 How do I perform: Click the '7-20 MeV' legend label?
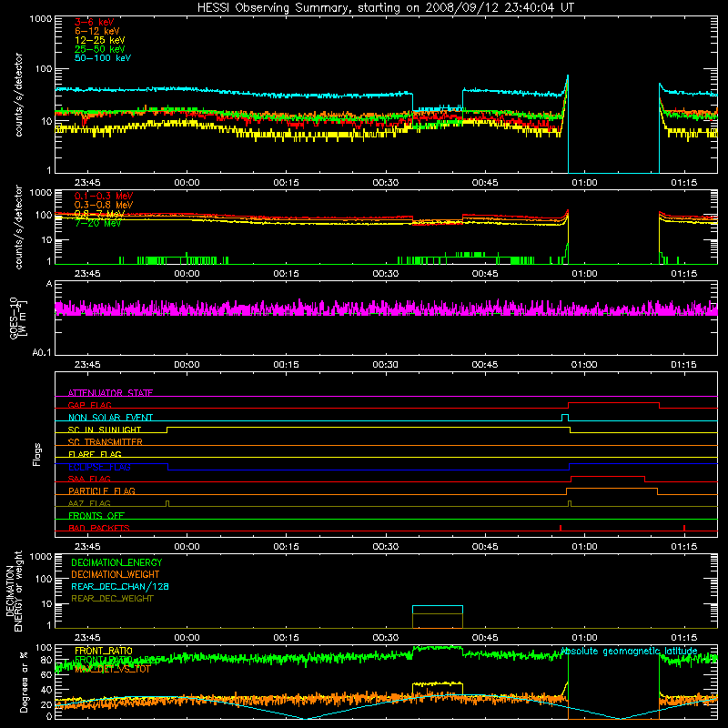[98, 223]
